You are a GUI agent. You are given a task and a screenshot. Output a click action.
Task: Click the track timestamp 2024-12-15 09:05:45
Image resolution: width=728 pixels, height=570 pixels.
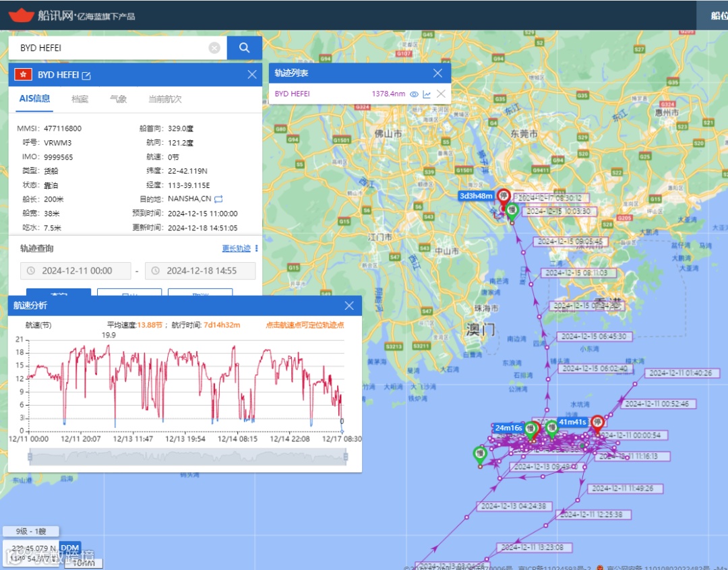point(570,241)
